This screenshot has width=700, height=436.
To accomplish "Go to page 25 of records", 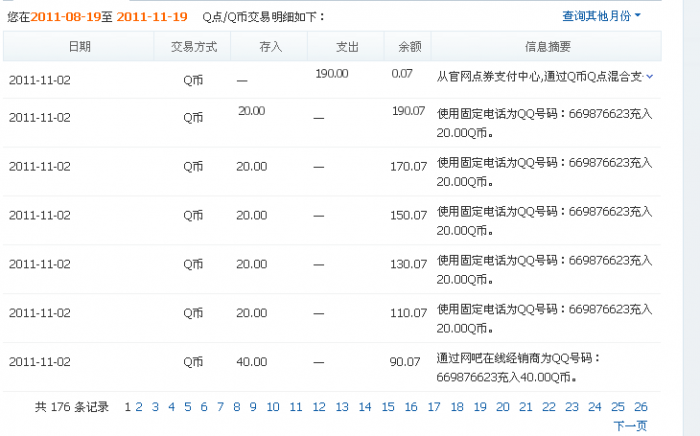I will (618, 407).
